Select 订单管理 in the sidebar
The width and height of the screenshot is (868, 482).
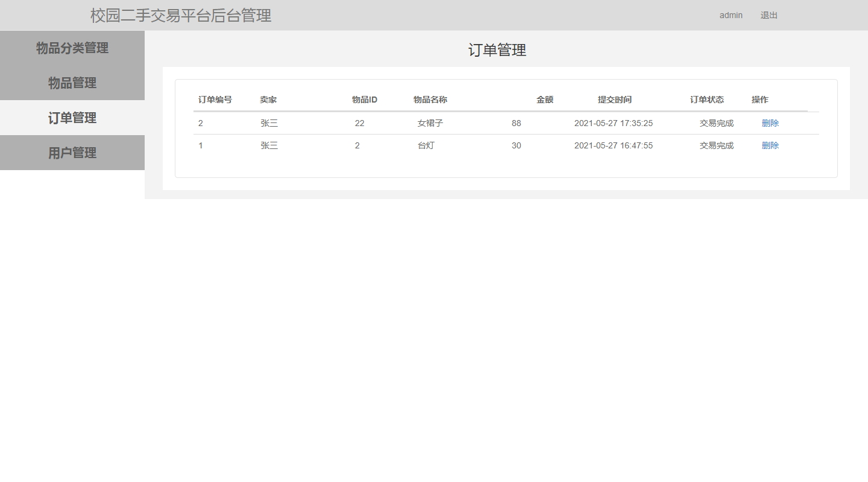(72, 118)
